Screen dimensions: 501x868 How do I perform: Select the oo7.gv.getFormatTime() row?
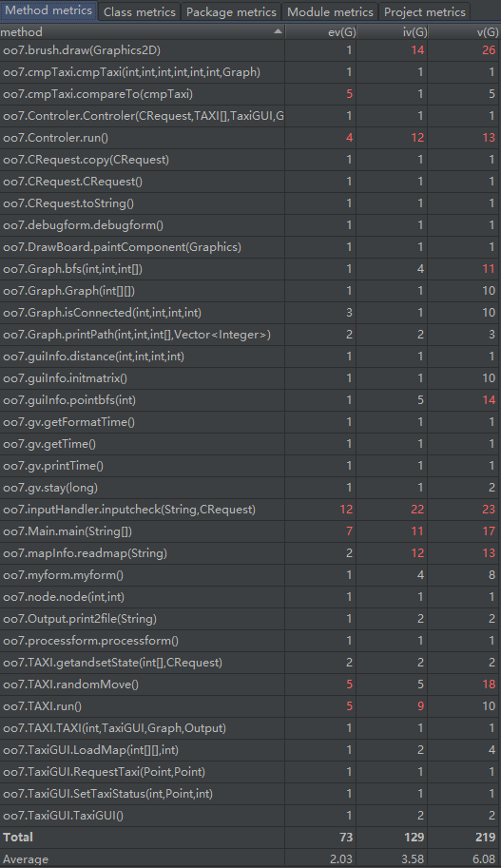point(250,422)
